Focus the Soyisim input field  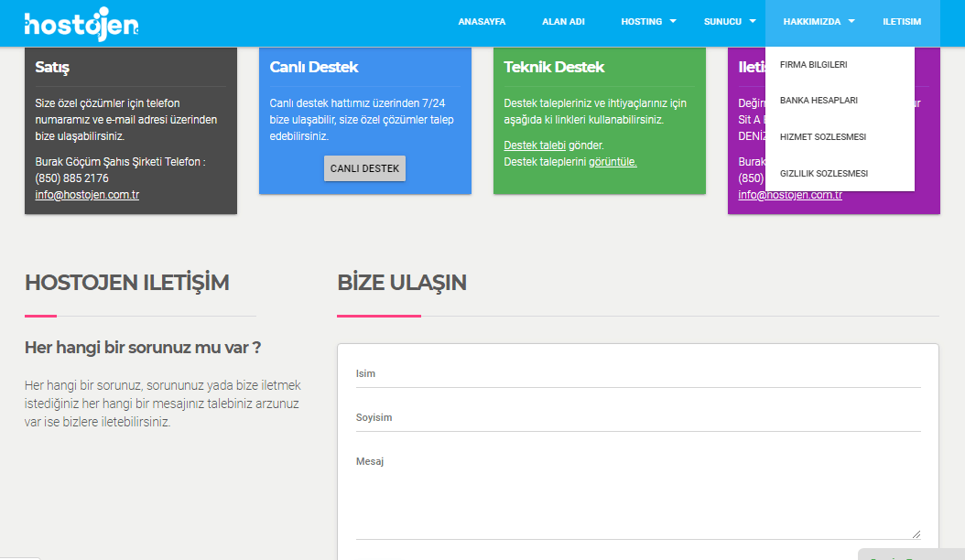(x=638, y=418)
